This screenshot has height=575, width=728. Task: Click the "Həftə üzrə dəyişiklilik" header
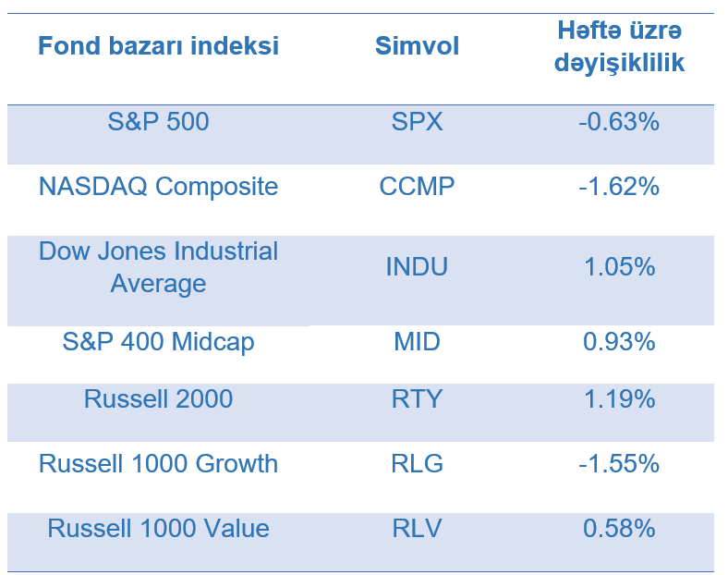point(619,47)
